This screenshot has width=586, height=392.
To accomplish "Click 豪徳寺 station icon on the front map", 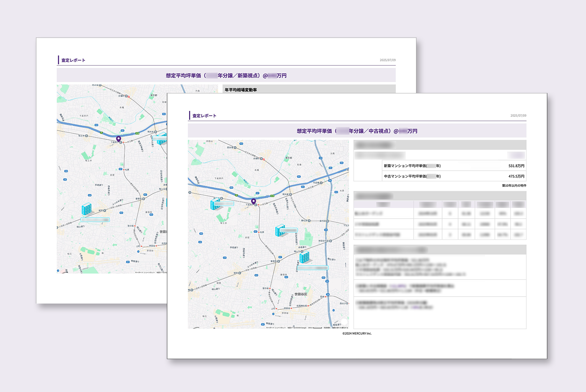I will [278, 261].
